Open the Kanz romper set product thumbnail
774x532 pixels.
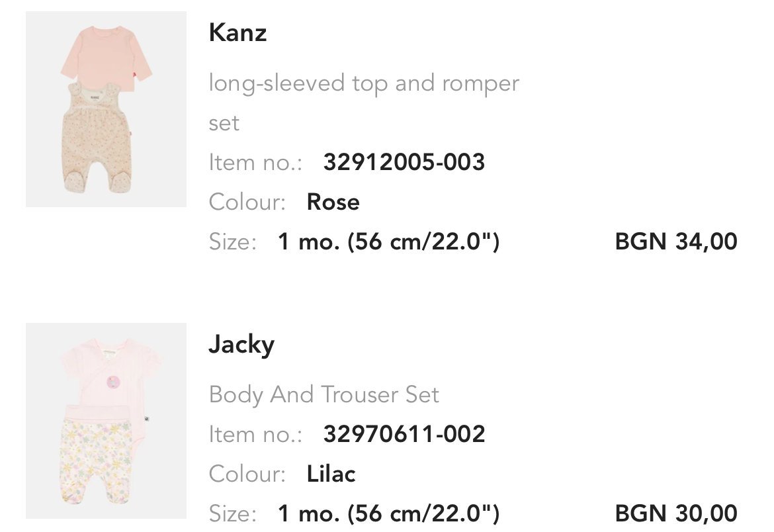coord(106,109)
